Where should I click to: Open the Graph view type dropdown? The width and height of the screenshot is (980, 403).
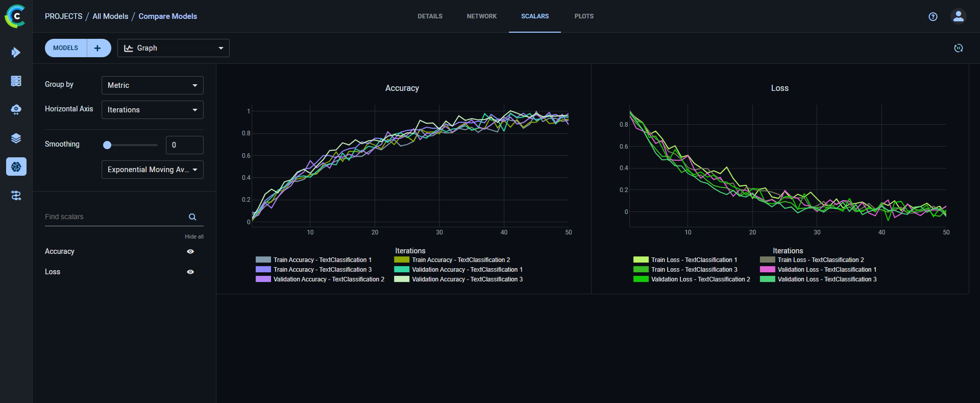pyautogui.click(x=173, y=48)
